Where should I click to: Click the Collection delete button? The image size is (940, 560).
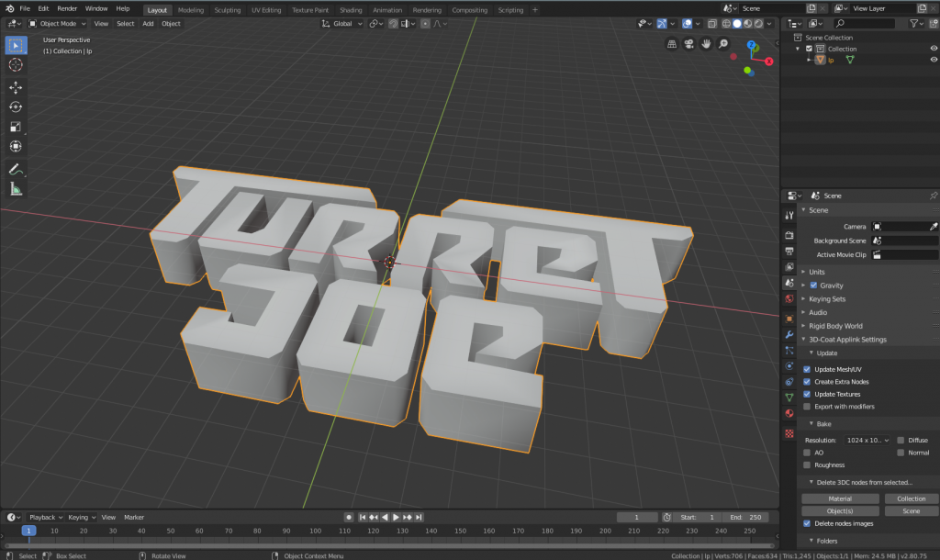(912, 498)
